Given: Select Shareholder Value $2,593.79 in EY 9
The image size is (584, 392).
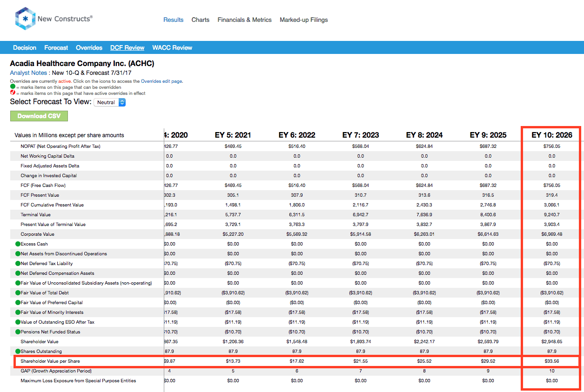Looking at the screenshot, I should coord(488,342).
